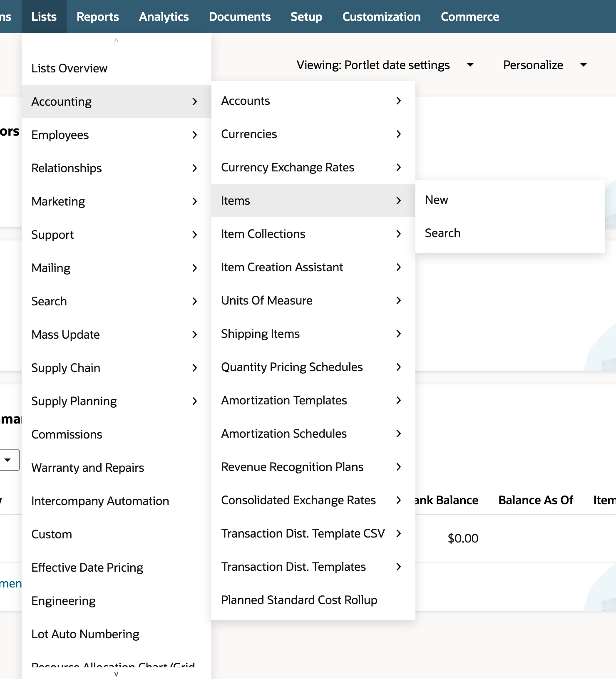
Task: Open the Lists menu tab
Action: [x=44, y=17]
